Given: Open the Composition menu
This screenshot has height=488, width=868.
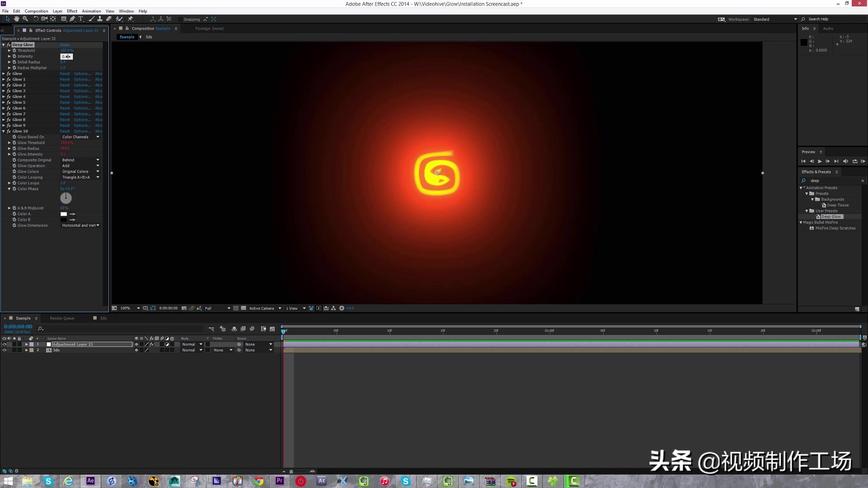Looking at the screenshot, I should pyautogui.click(x=36, y=11).
